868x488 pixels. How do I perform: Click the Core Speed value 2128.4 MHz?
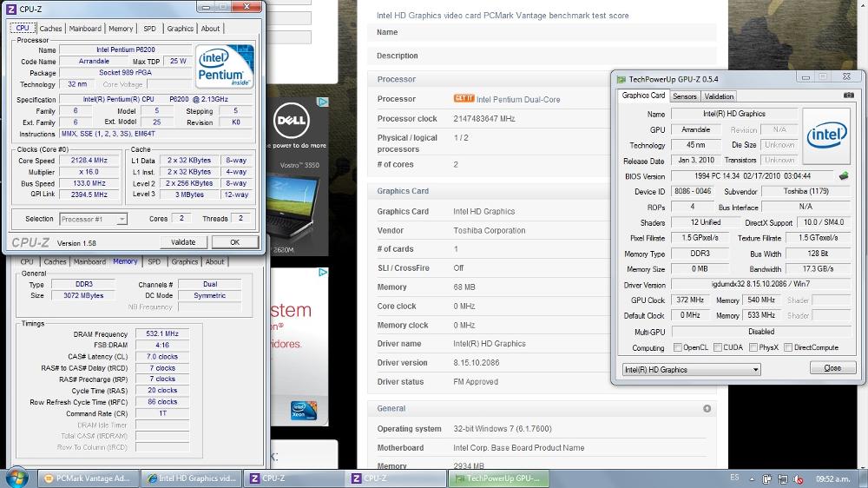(89, 161)
